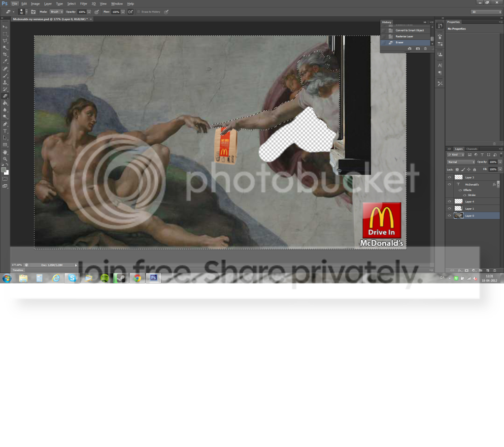504x447 pixels.
Task: Select the Clone Stamp tool
Action: [x=5, y=83]
